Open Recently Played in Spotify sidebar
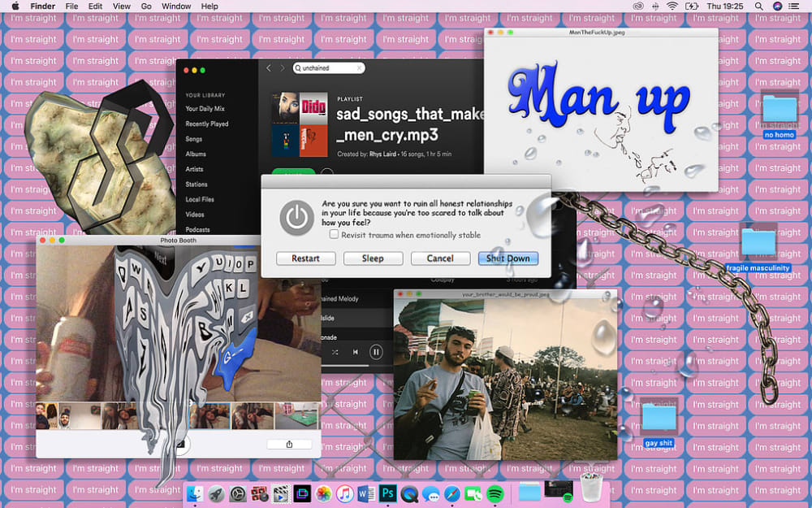 pyautogui.click(x=207, y=124)
